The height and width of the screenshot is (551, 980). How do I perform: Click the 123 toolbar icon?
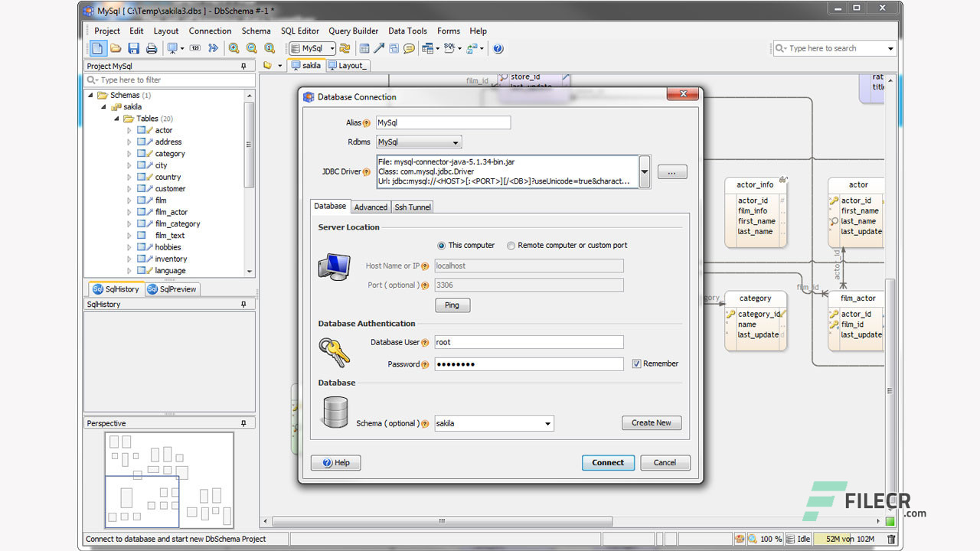click(x=195, y=48)
